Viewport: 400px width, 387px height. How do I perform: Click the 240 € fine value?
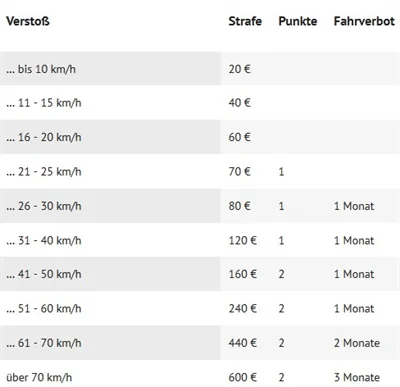243,308
